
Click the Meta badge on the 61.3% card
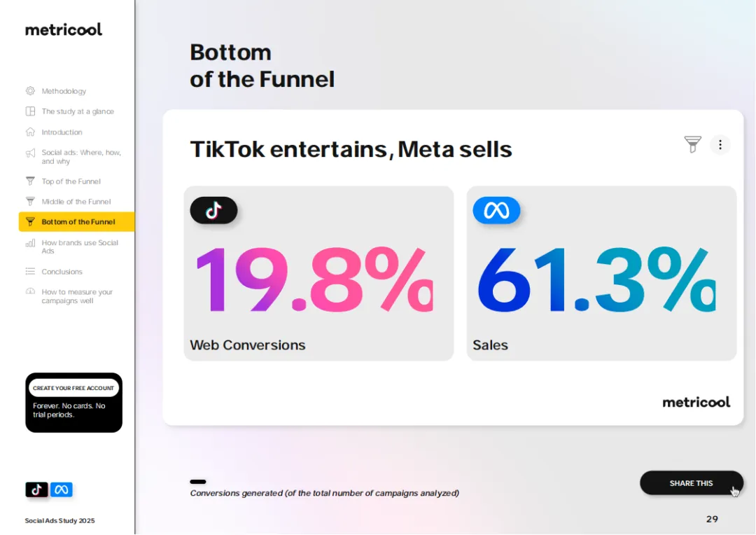tap(496, 210)
